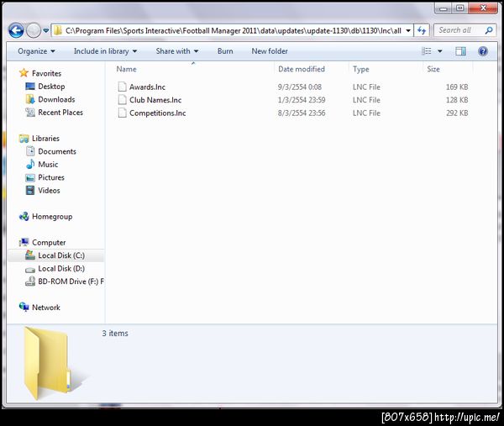Select Local Disk (D:)
The width and height of the screenshot is (504, 426).
point(61,269)
